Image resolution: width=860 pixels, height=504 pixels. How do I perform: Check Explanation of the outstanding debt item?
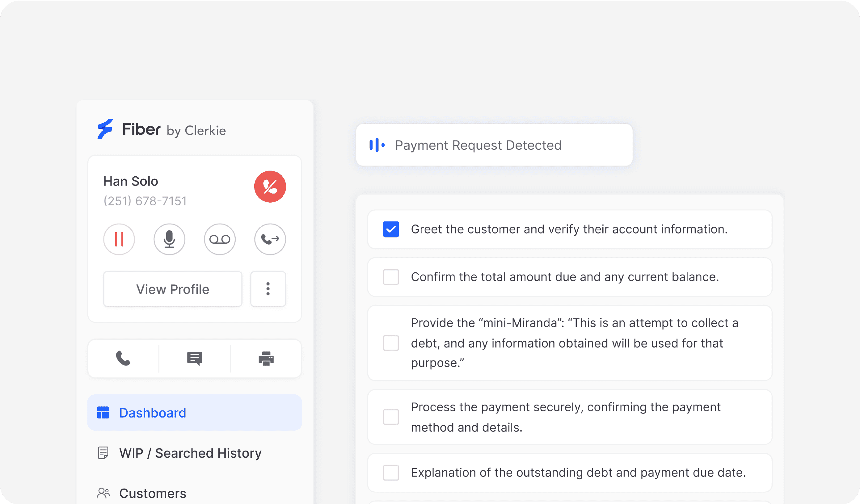[x=391, y=472]
